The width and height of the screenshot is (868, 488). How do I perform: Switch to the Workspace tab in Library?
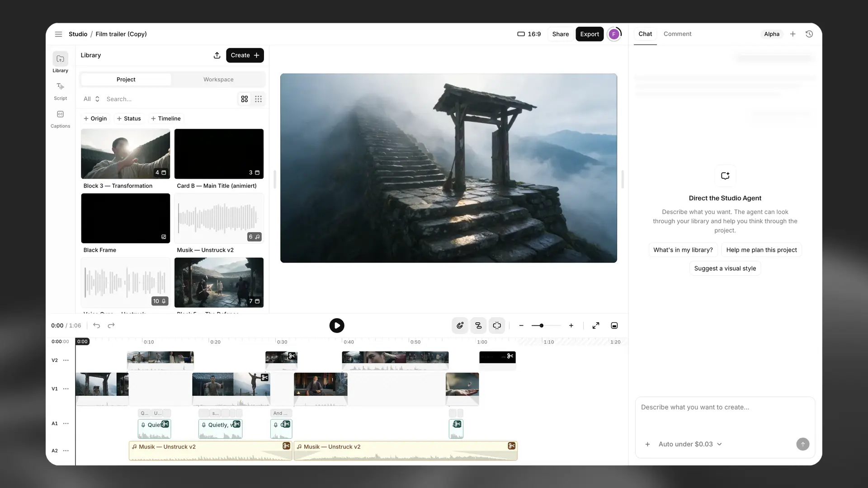tap(218, 80)
